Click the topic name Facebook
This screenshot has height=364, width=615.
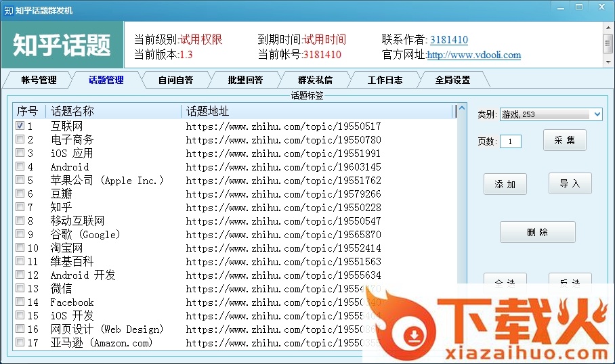tap(72, 302)
